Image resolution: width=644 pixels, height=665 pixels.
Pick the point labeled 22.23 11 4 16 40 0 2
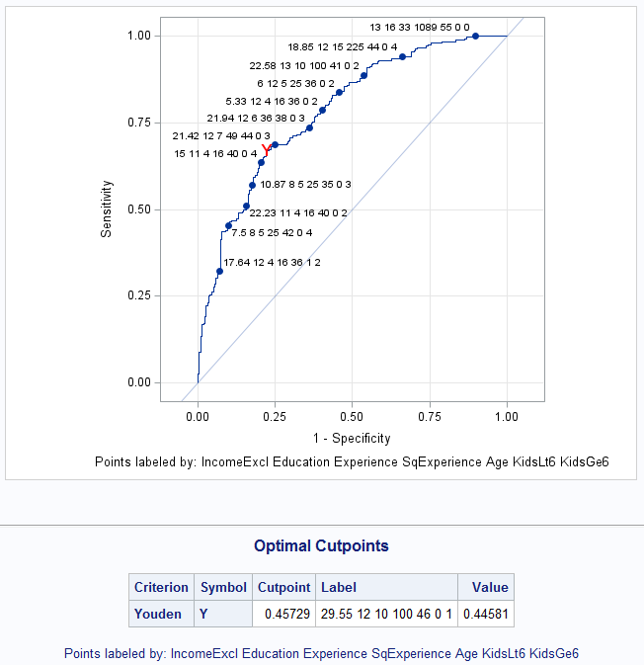tap(246, 207)
